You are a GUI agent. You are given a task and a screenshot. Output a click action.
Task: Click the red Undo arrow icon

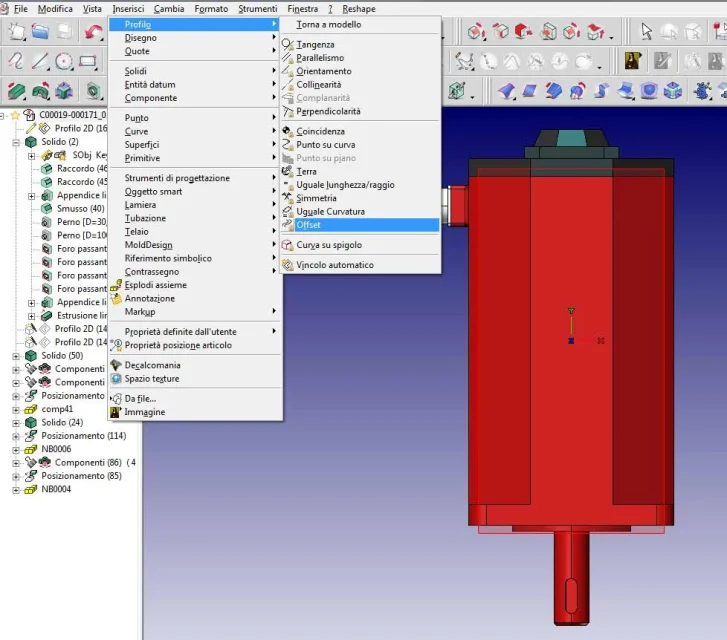pos(93,31)
